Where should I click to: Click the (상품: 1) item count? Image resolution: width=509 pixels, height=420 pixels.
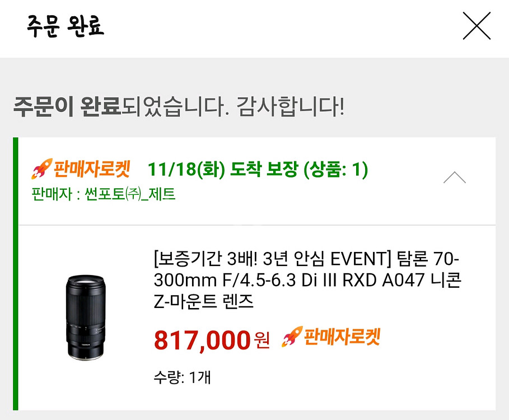(335, 169)
